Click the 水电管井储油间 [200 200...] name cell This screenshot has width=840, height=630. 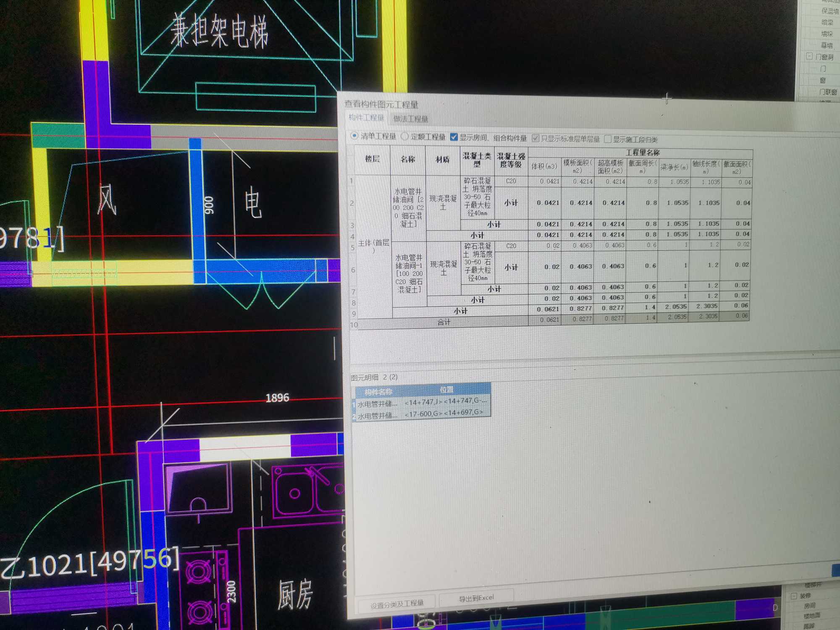click(x=408, y=208)
